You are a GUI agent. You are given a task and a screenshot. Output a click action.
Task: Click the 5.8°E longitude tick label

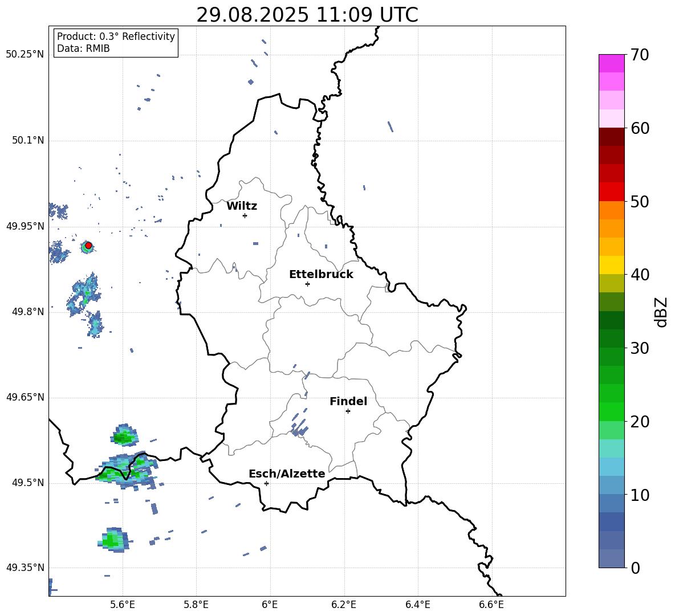(196, 605)
